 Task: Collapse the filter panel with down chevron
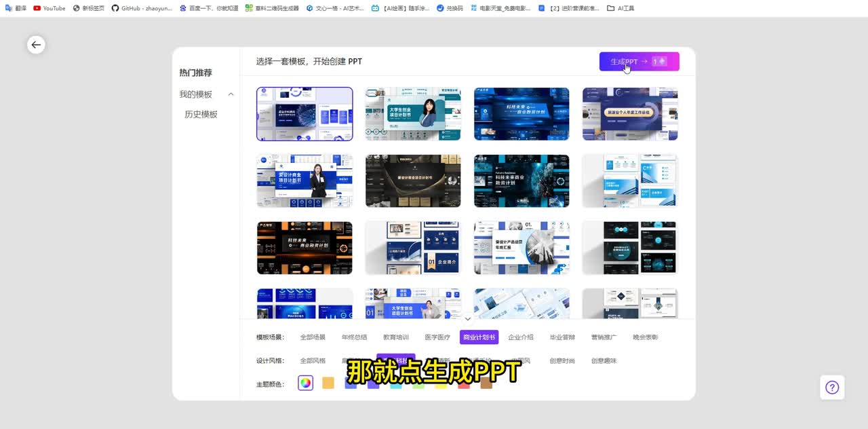467,318
